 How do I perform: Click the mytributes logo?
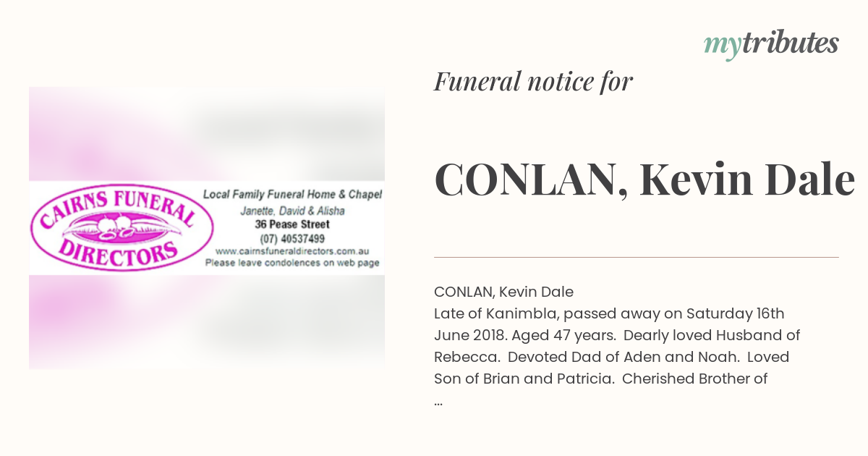pyautogui.click(x=771, y=45)
